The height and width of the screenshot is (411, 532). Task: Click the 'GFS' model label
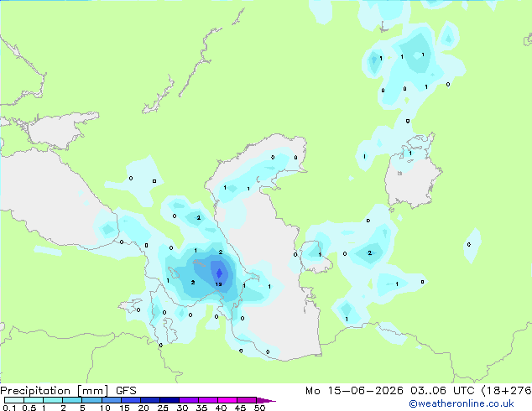click(x=126, y=391)
